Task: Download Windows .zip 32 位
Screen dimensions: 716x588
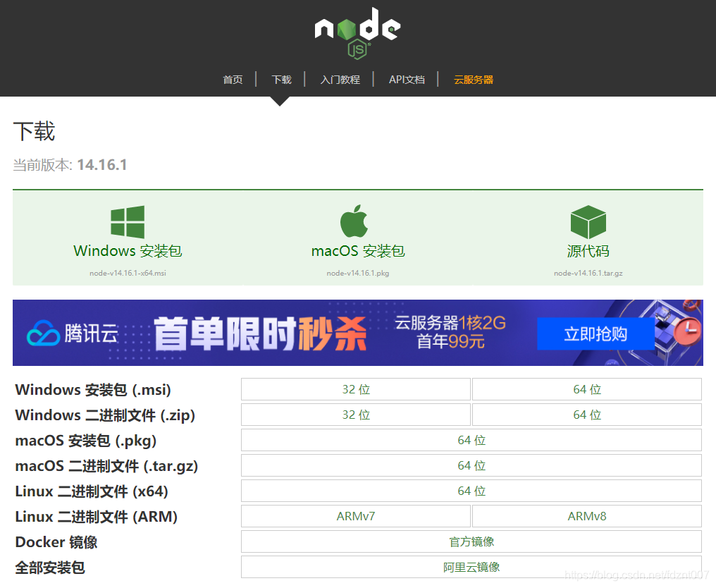Action: (356, 415)
